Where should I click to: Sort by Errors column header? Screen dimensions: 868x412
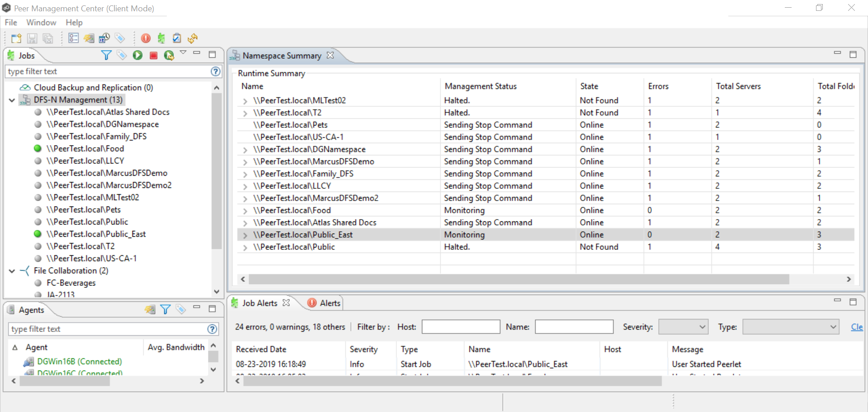pyautogui.click(x=658, y=86)
